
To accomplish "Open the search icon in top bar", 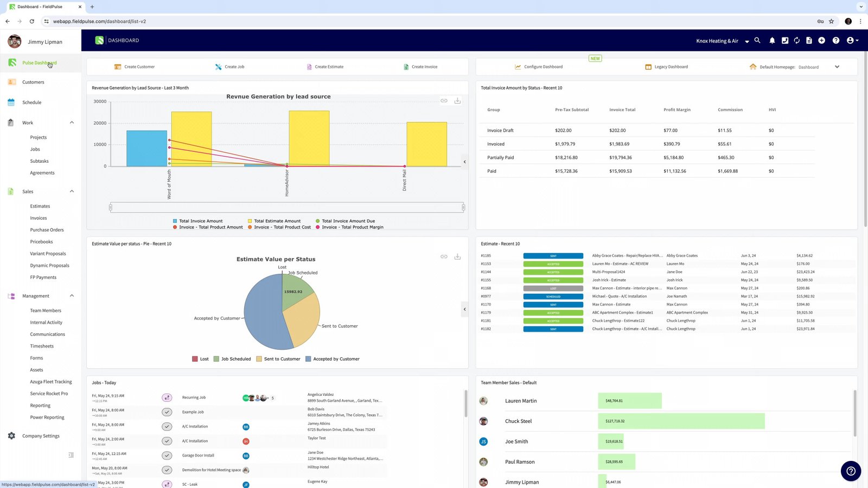I will tap(757, 40).
